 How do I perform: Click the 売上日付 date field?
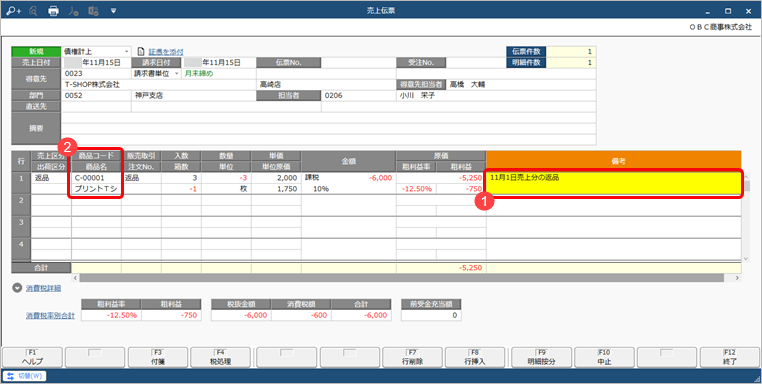tap(96, 63)
